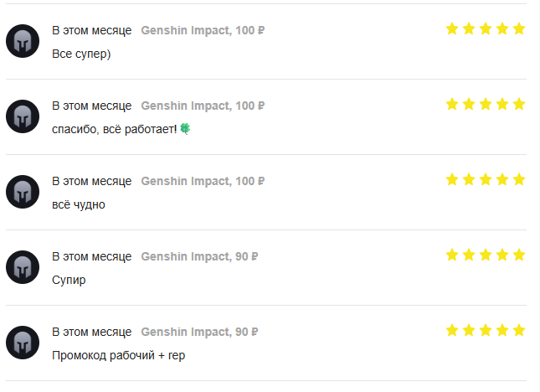The width and height of the screenshot is (540, 392).
Task: Click the star rating of "Все супер)" review
Action: (486, 29)
